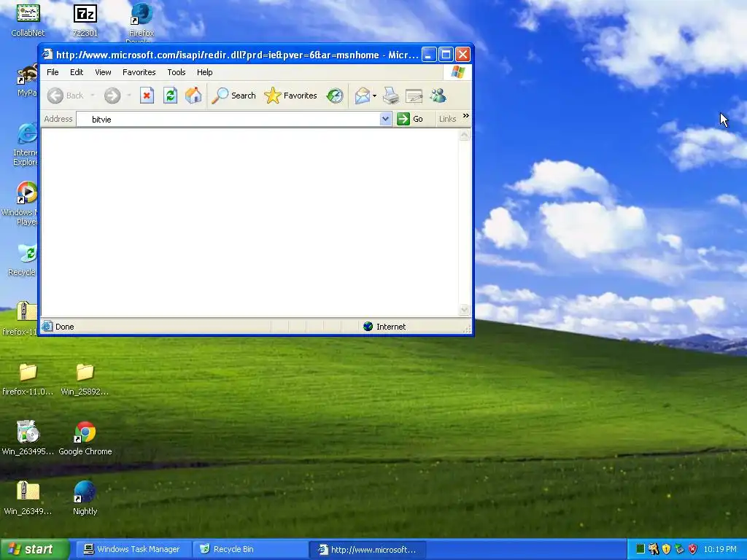
Task: Open the File menu
Action: [x=53, y=72]
